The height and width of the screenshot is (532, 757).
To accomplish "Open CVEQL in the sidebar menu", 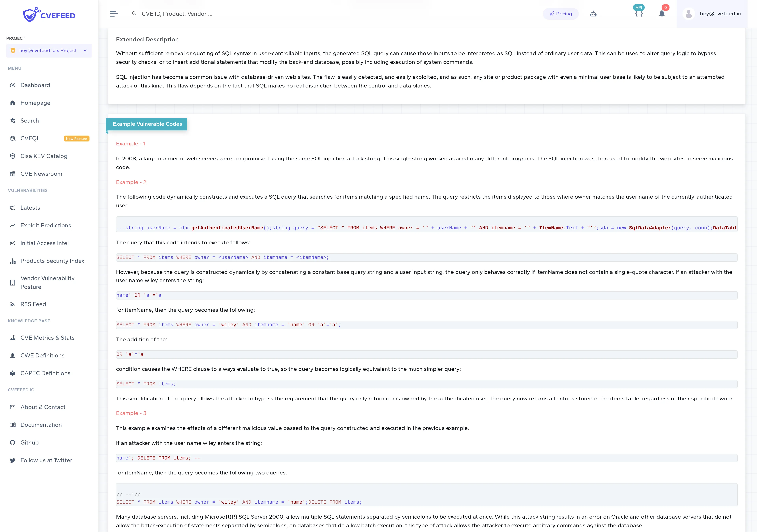I will tap(30, 139).
